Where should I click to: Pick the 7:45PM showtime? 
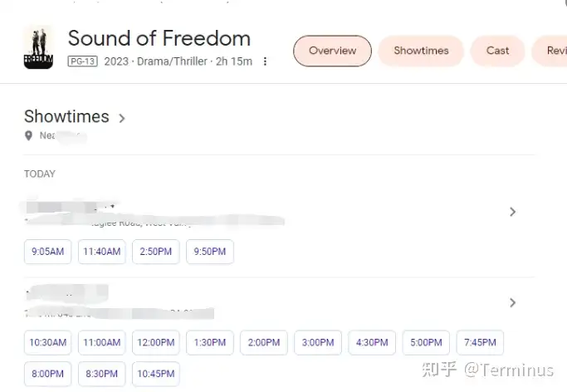click(x=480, y=342)
